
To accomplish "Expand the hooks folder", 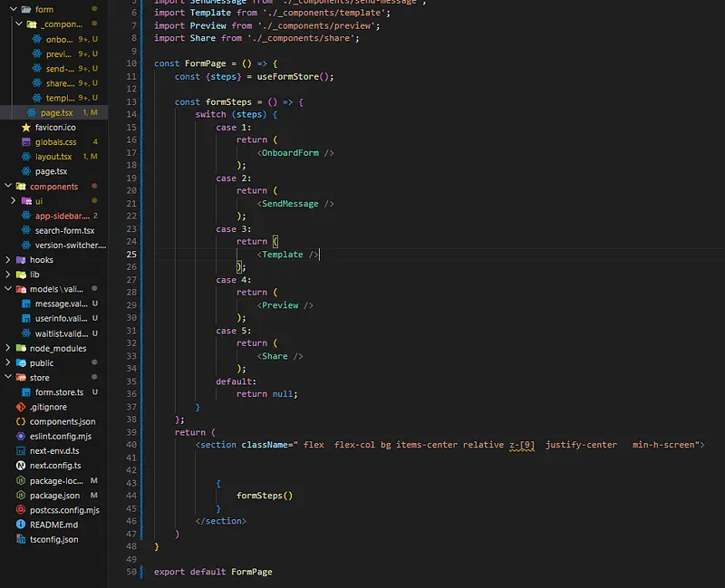I will pyautogui.click(x=10, y=260).
